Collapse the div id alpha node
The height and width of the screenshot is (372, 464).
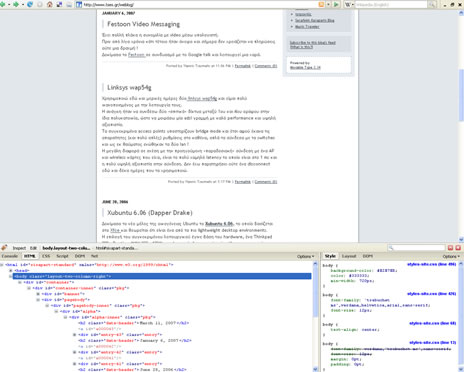[x=56, y=311]
